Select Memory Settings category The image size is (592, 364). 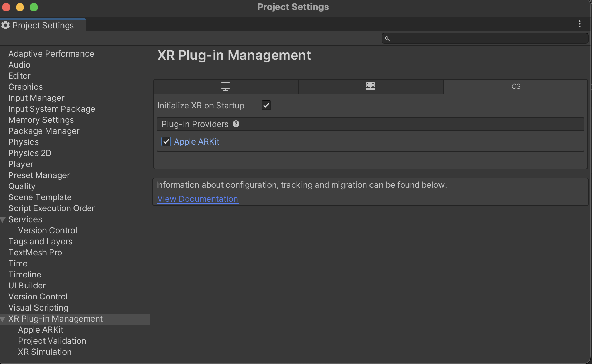click(x=41, y=120)
